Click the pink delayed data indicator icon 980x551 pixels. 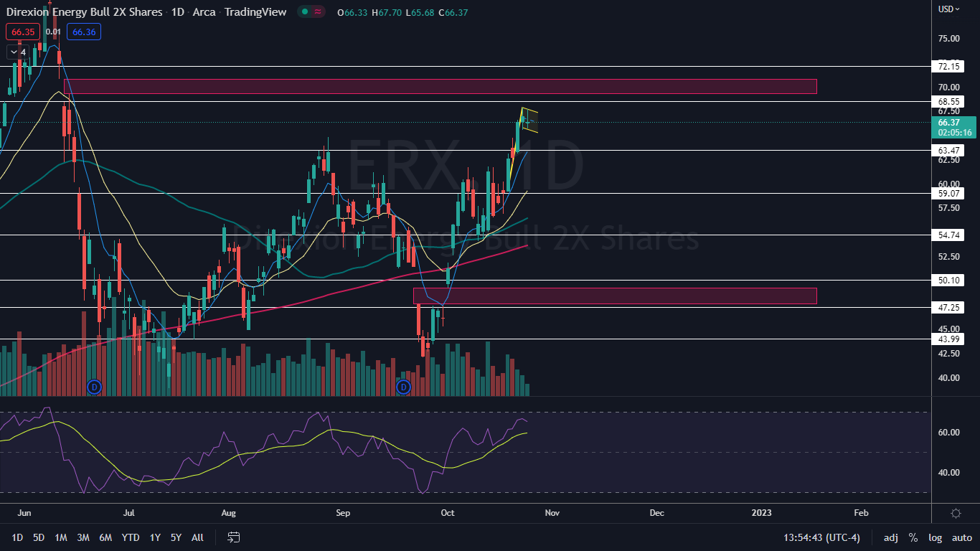[x=319, y=11]
